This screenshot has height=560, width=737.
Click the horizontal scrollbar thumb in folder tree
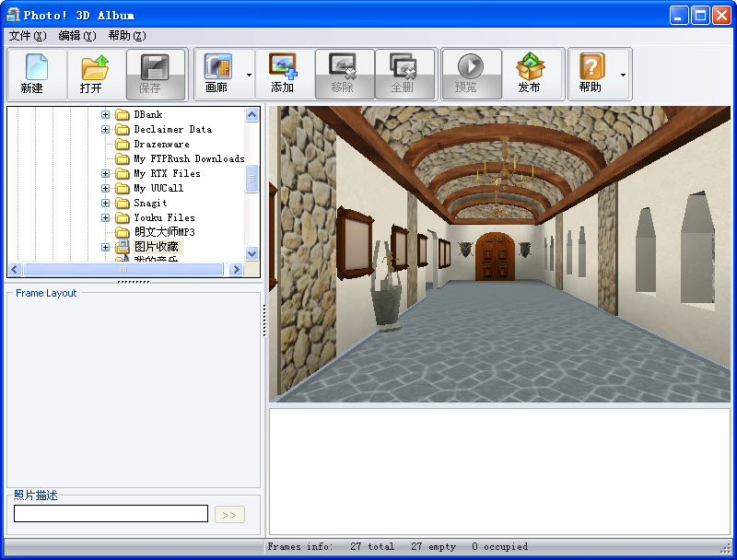pos(123,269)
